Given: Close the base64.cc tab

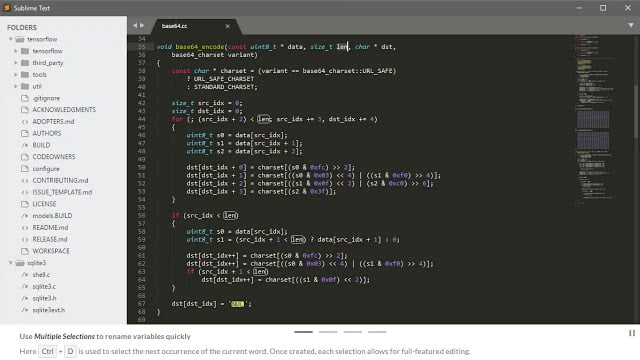Looking at the screenshot, I should (x=227, y=26).
